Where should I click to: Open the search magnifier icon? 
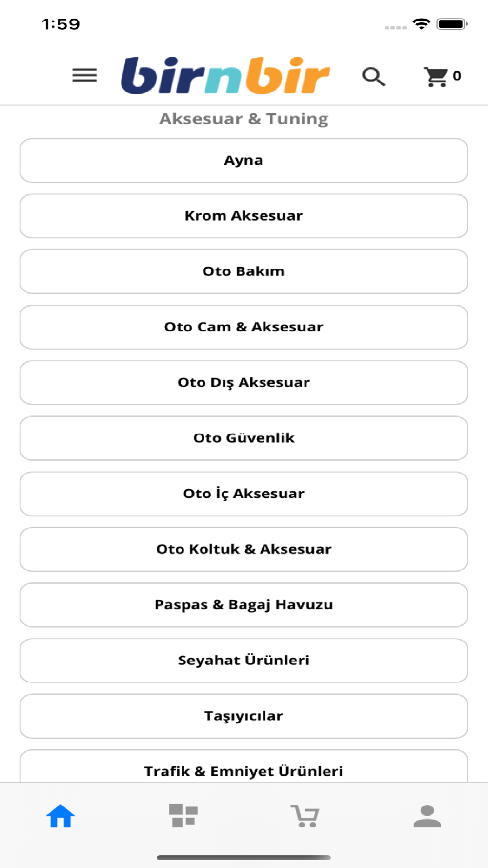pos(373,77)
